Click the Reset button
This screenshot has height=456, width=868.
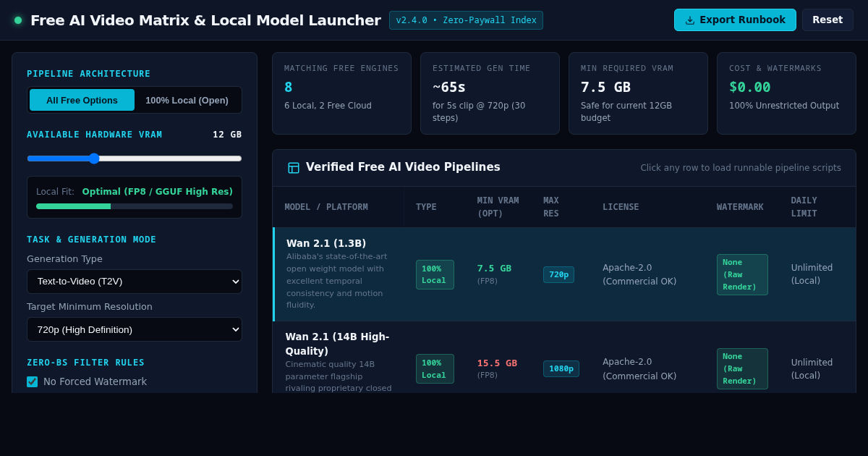pos(827,20)
